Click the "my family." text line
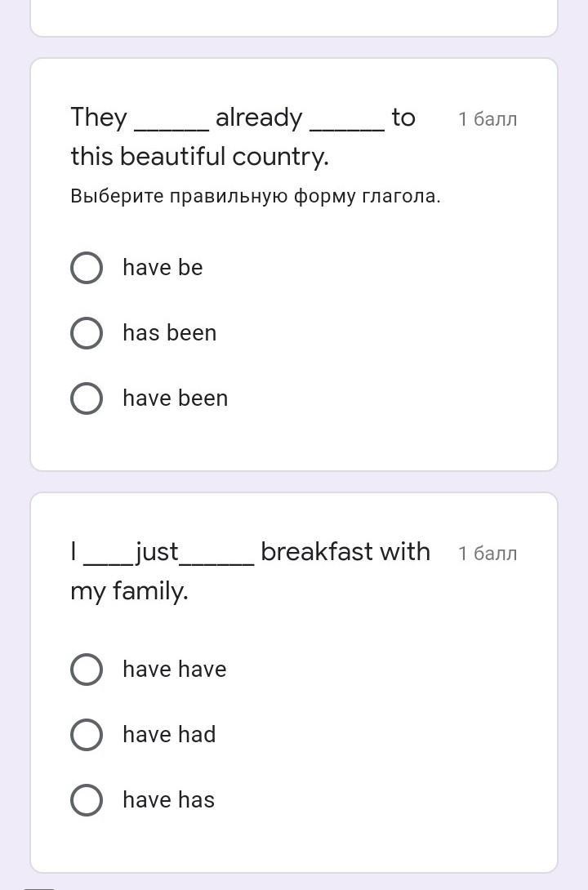This screenshot has height=890, width=588. click(x=129, y=591)
